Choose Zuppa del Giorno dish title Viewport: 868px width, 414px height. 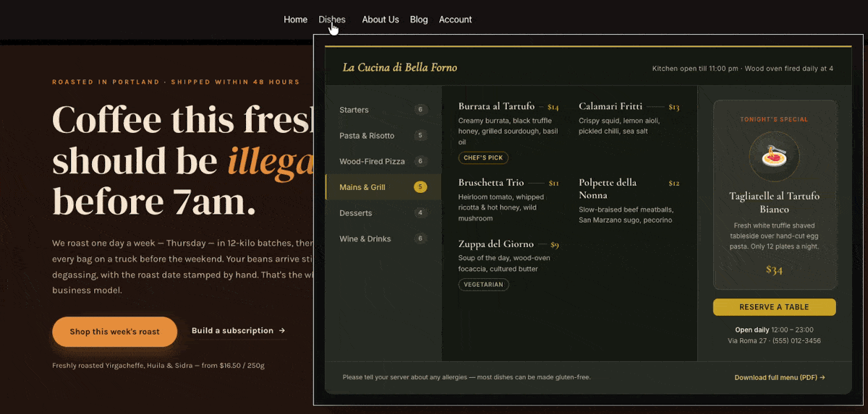[x=496, y=244]
